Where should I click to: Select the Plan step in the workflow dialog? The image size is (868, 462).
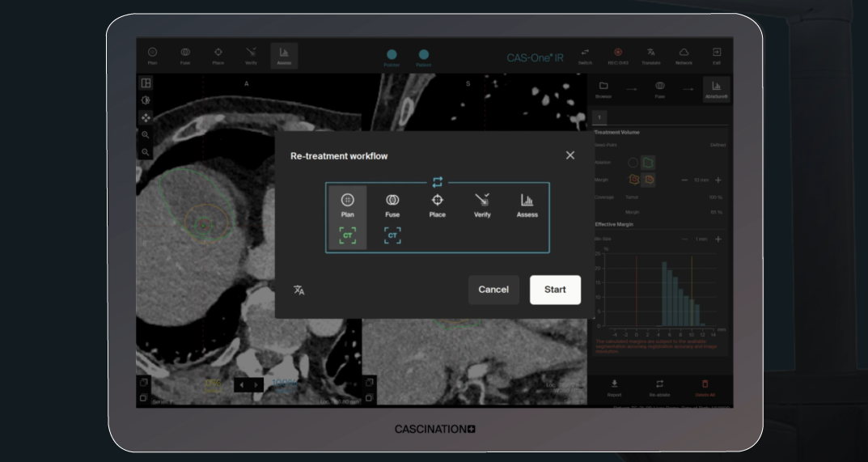(x=347, y=206)
